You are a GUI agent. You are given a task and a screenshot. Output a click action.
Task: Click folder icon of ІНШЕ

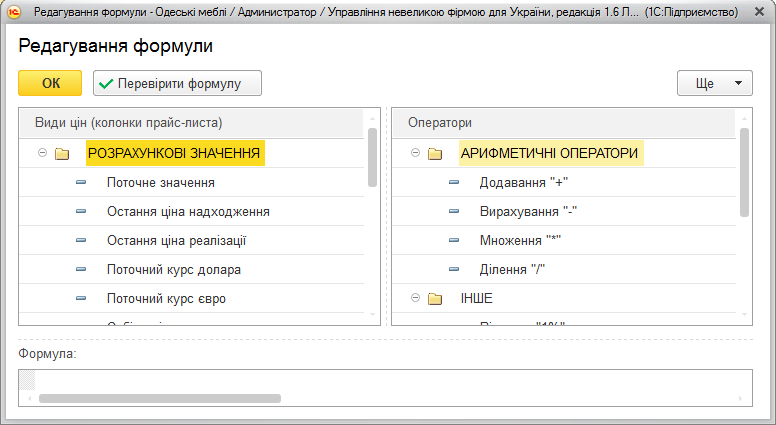[435, 298]
